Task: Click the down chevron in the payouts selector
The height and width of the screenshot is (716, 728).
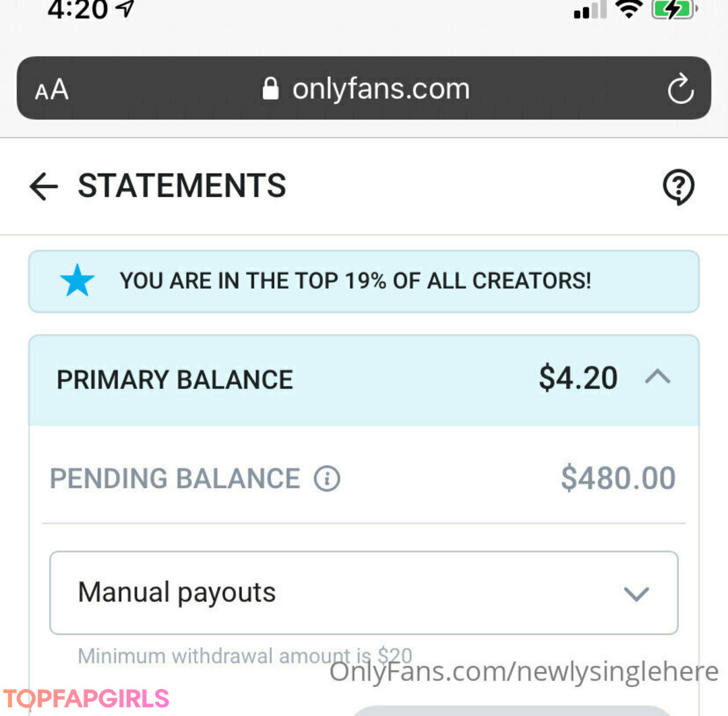Action: 636,594
